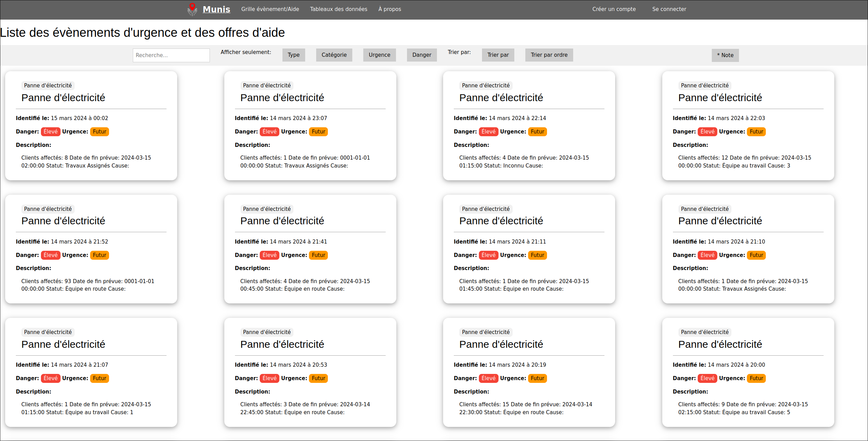Focus the Recherche search field
The width and height of the screenshot is (868, 441).
[171, 55]
